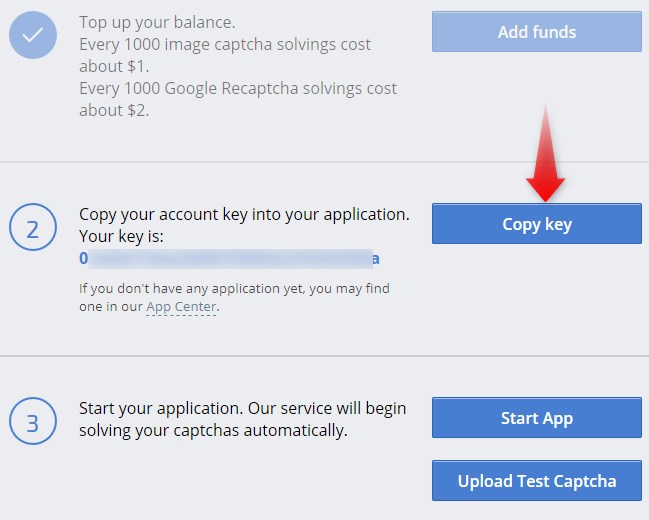This screenshot has height=520, width=649.
Task: Click the red downward arrow graphic
Action: (546, 153)
